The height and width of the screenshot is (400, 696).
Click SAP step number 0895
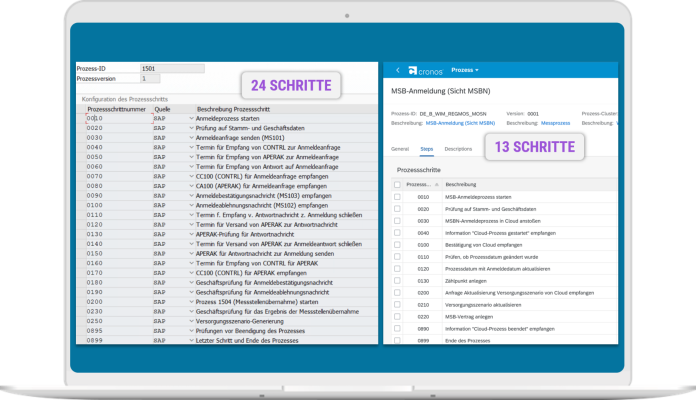[x=95, y=331]
